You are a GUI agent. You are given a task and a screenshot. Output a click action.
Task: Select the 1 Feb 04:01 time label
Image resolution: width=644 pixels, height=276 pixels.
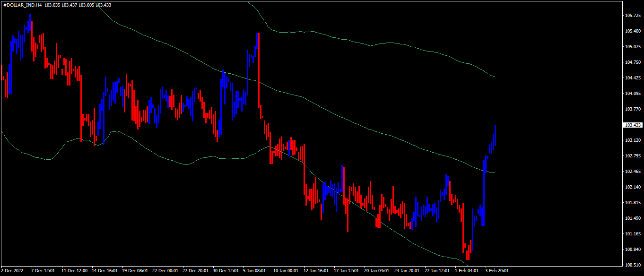click(x=467, y=271)
